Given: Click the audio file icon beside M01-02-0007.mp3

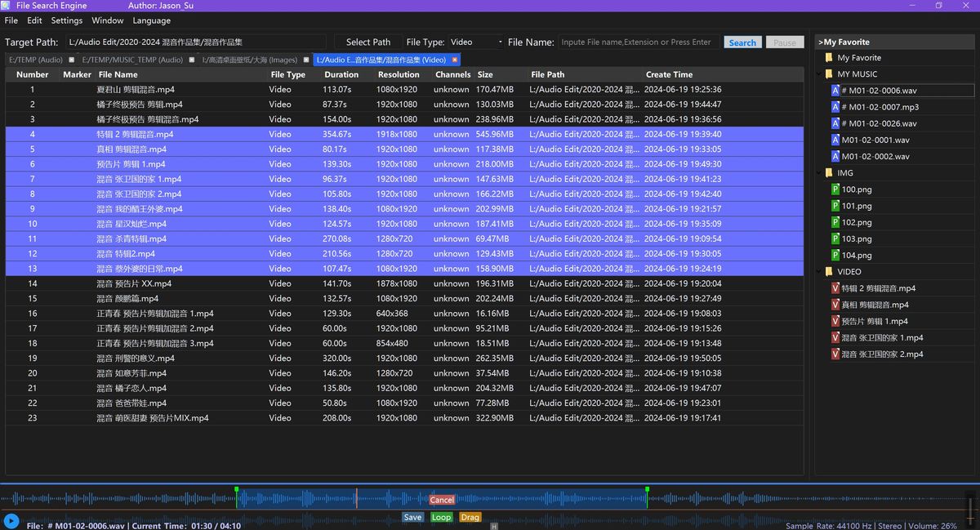Looking at the screenshot, I should (836, 107).
